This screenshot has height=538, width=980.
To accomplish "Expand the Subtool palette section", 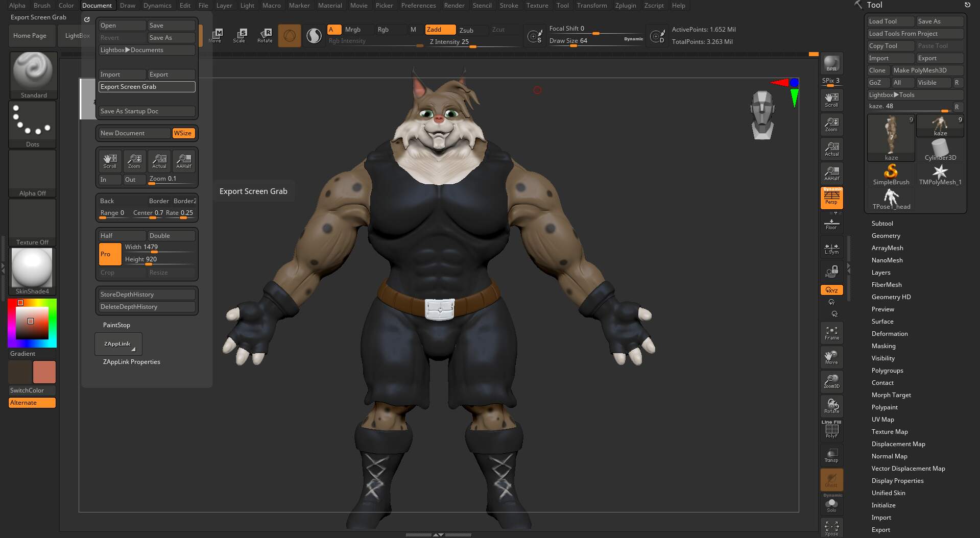I will [882, 224].
